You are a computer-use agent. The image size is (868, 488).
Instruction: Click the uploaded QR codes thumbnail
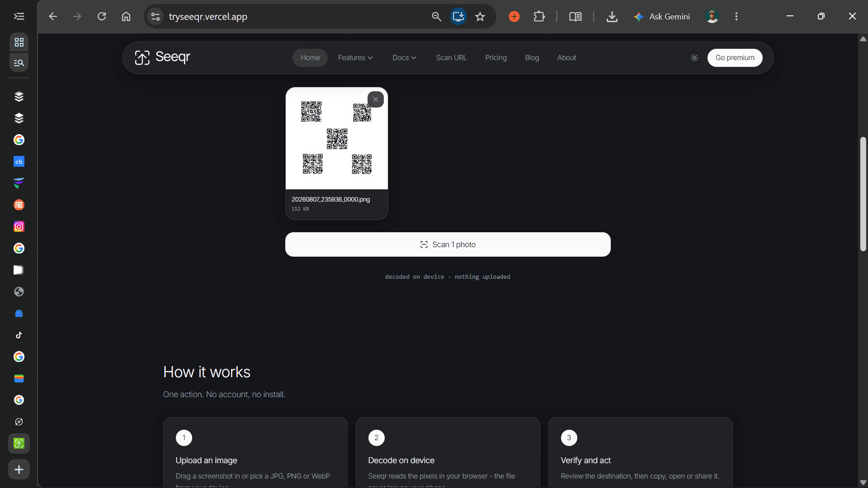click(337, 138)
